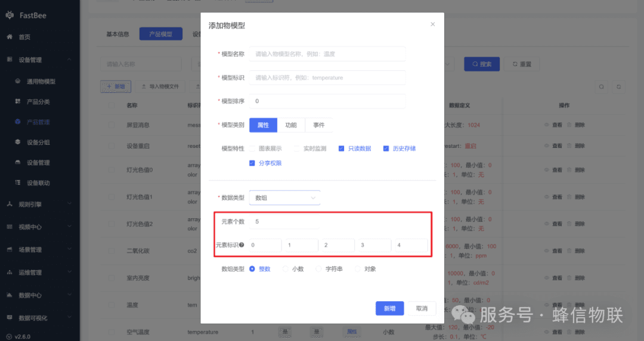This screenshot has height=341, width=644.
Task: Open the 首页 home icon
Action: [10, 37]
